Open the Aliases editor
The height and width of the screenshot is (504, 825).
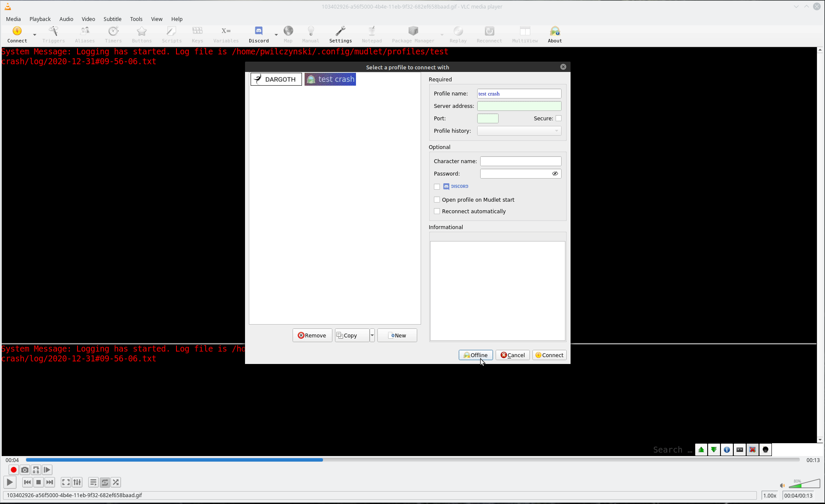[x=84, y=34]
